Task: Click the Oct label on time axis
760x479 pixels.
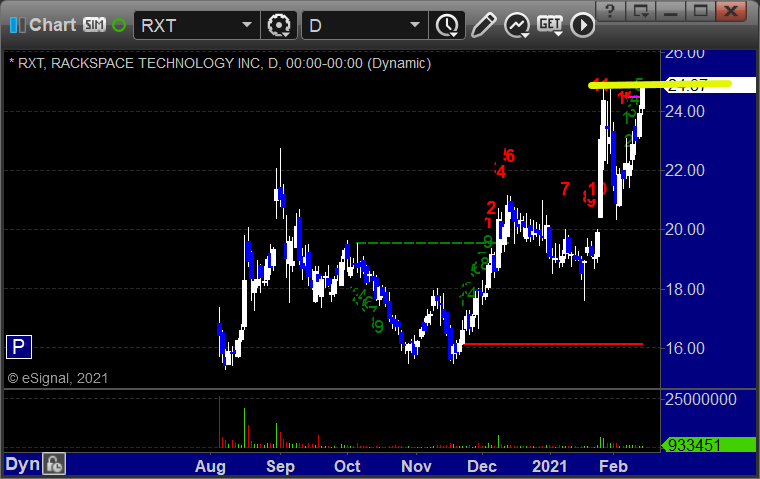Action: coord(347,466)
